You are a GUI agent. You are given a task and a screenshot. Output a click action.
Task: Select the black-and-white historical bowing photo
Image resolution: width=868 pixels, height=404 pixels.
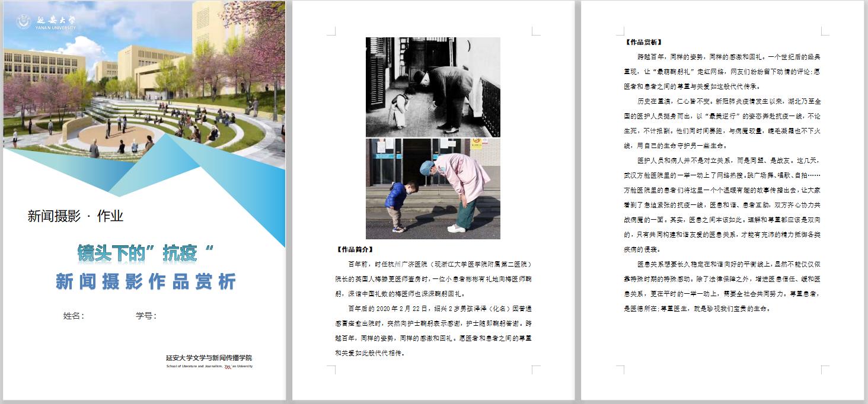(x=433, y=87)
